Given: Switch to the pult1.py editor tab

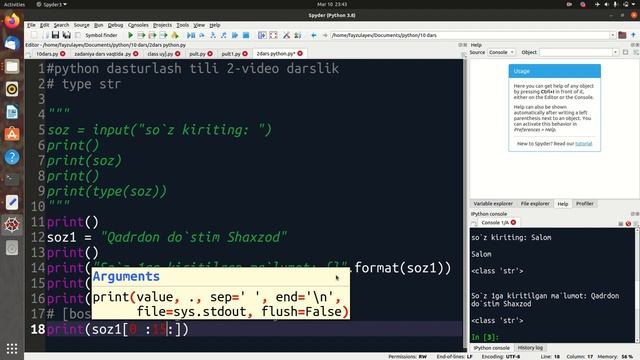Looking at the screenshot, I should tap(231, 53).
